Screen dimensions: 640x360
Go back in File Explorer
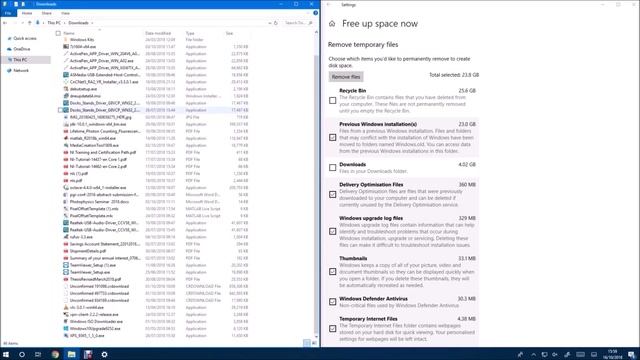pyautogui.click(x=5, y=23)
